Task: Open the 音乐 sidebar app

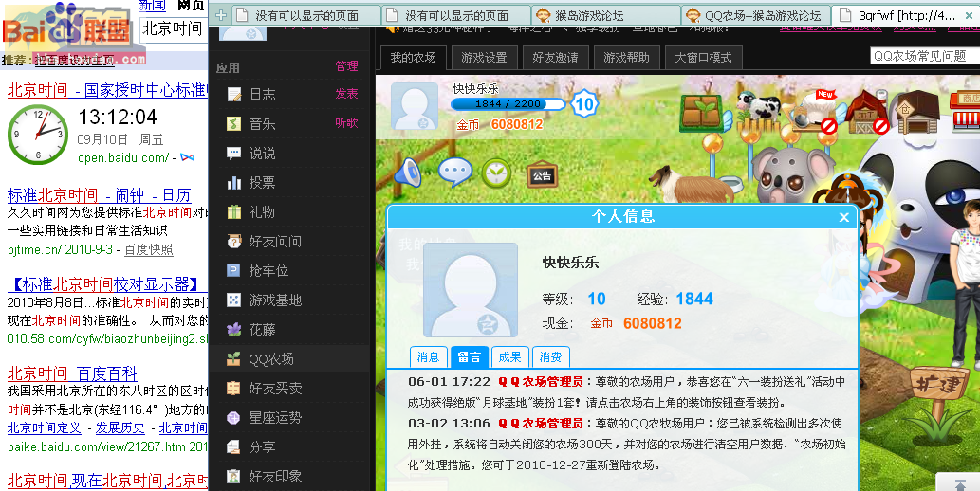Action: pos(261,123)
